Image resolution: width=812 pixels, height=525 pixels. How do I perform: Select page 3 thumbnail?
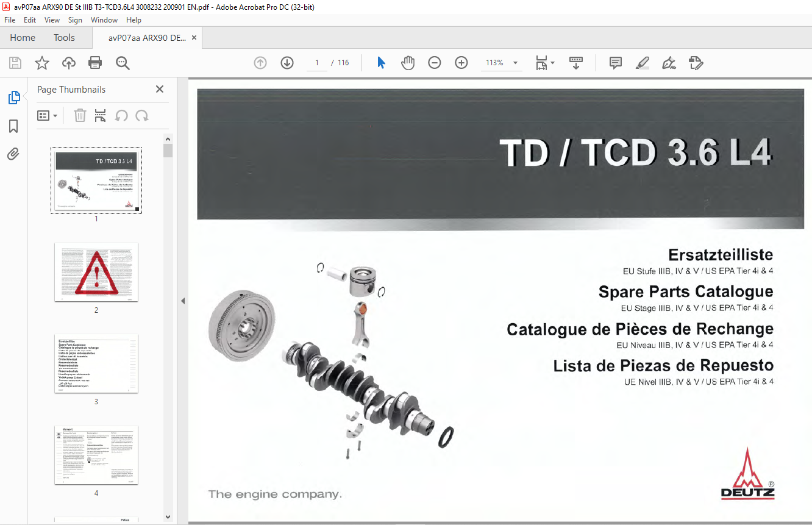pos(96,363)
